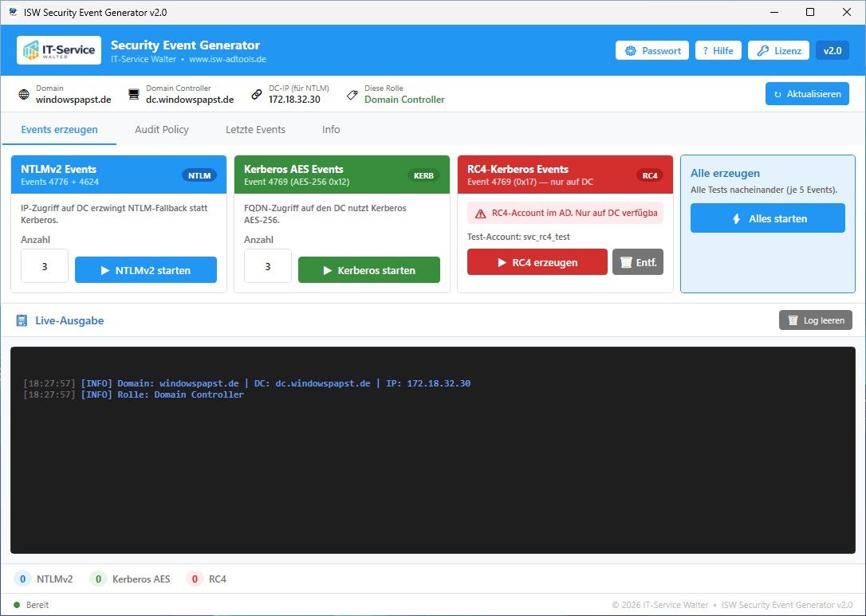Click the blue NTLM badge
This screenshot has height=616, width=866.
[199, 175]
